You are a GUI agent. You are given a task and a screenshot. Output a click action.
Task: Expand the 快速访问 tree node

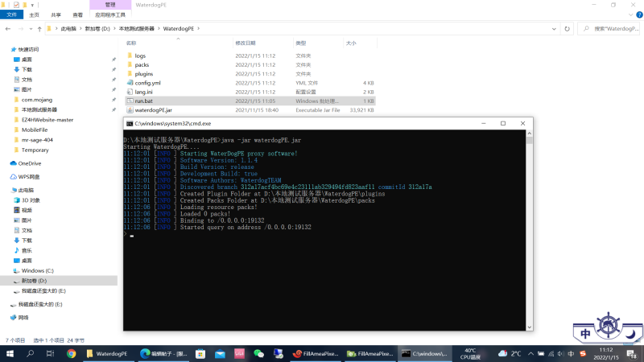5,49
